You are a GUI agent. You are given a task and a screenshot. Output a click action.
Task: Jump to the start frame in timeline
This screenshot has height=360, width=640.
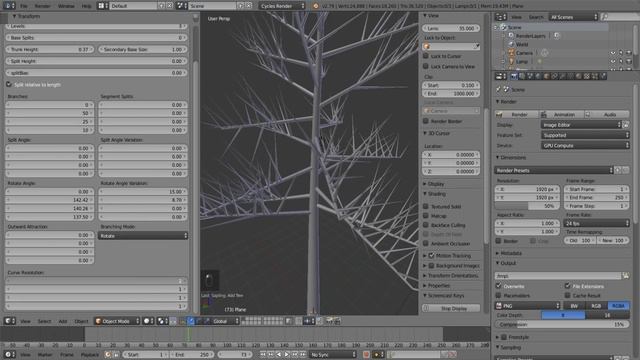(x=263, y=355)
